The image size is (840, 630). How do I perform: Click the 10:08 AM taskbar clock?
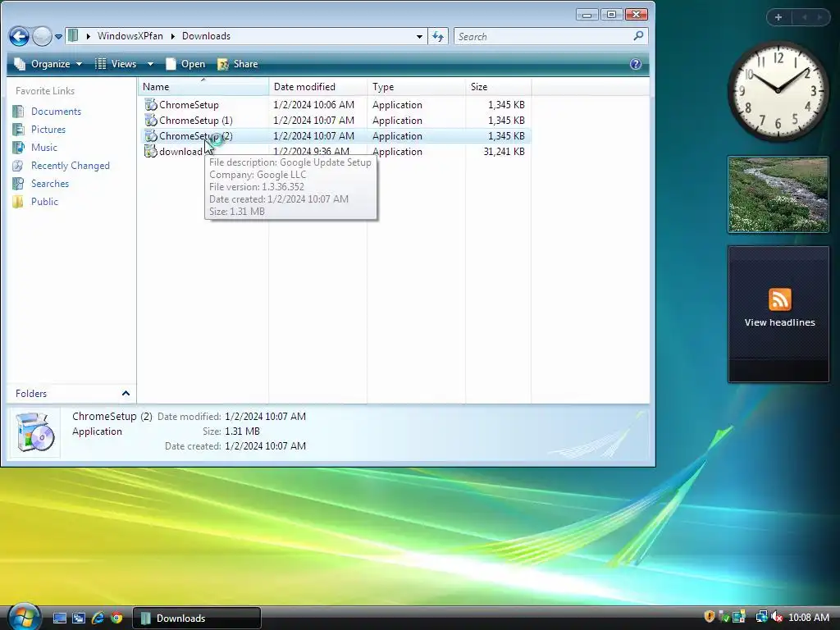[x=808, y=618]
